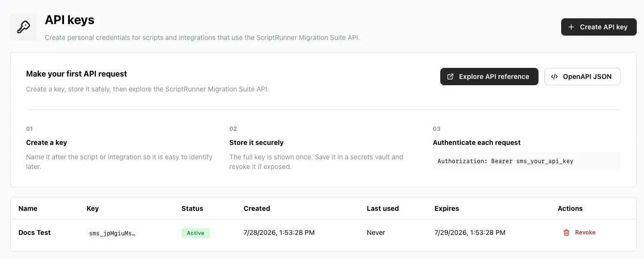
Task: Click the plus icon in Create API key
Action: click(x=571, y=27)
